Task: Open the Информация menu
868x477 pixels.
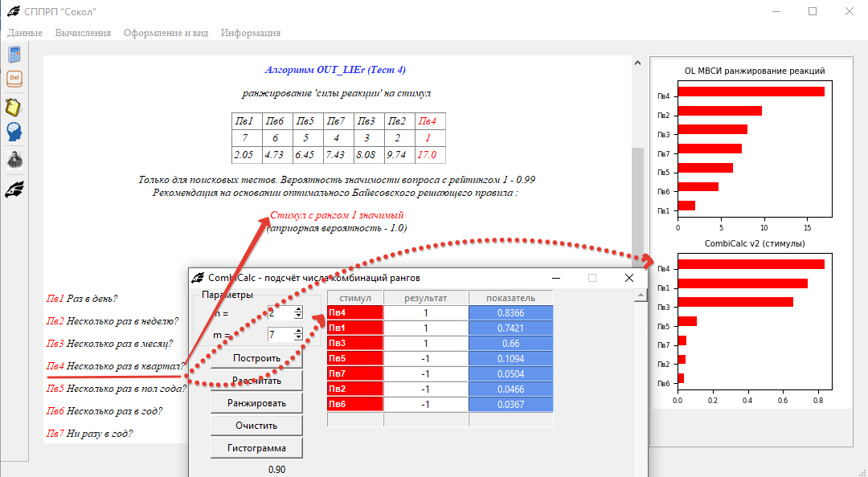Action: (x=251, y=33)
